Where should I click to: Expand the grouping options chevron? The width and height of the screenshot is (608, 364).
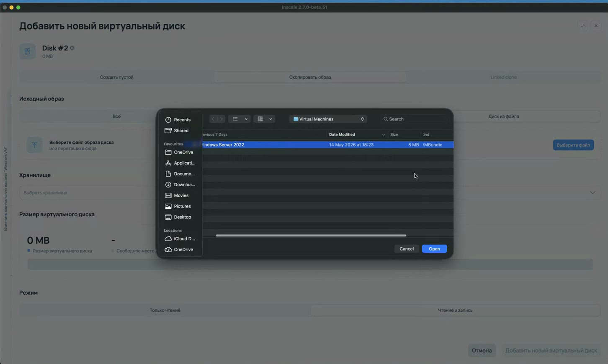271,119
